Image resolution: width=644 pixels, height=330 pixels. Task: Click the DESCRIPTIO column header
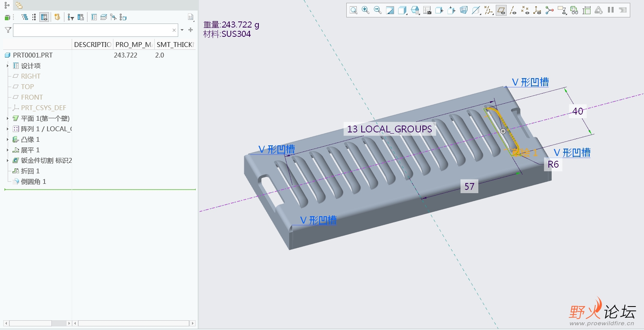click(92, 45)
